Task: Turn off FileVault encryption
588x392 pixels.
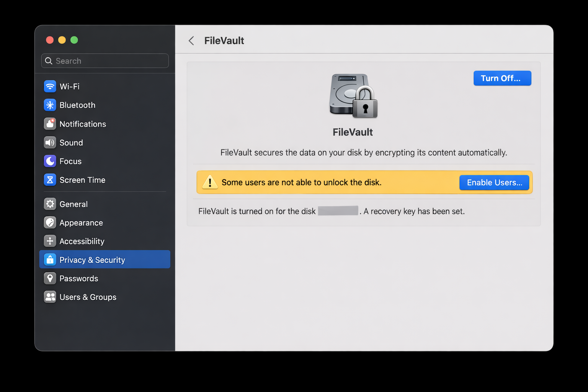Action: (502, 78)
